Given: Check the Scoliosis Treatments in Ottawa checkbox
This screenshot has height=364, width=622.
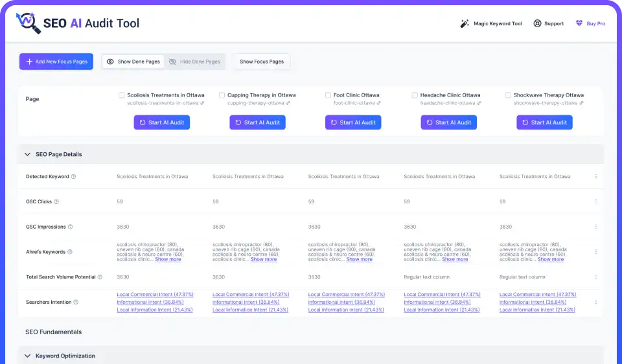Looking at the screenshot, I should click(121, 95).
